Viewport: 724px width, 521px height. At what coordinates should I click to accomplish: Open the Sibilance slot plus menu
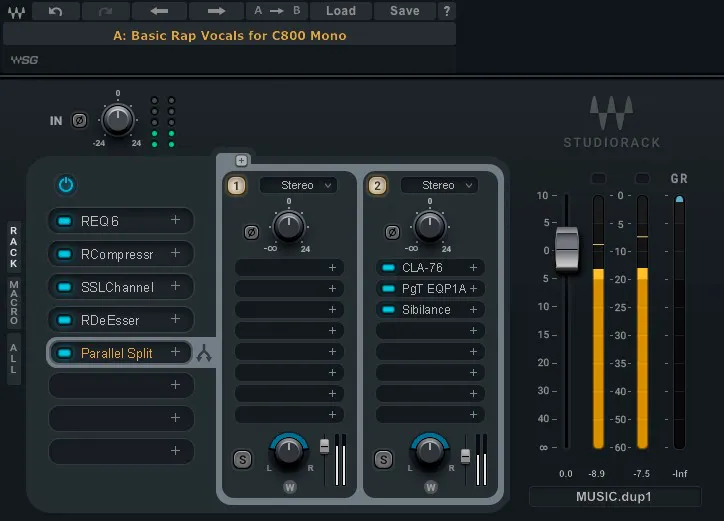click(x=473, y=309)
